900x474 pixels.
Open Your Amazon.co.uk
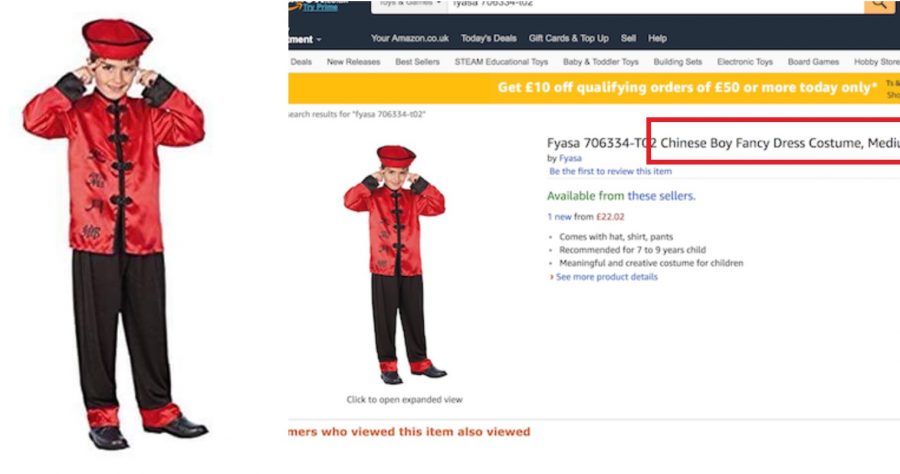pyautogui.click(x=409, y=38)
